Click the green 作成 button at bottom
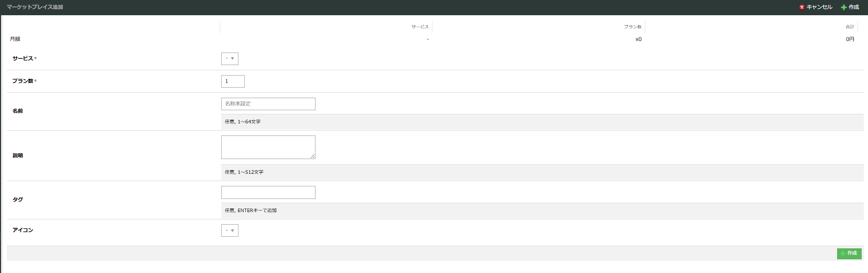 [849, 254]
